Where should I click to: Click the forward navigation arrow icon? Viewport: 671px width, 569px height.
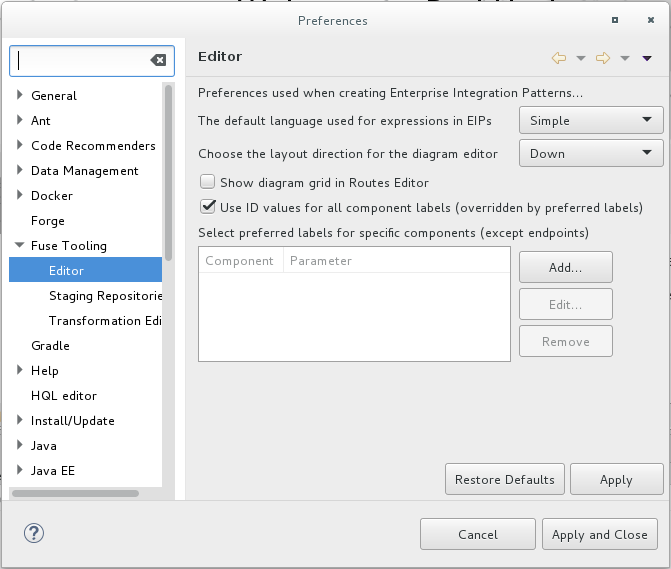(603, 58)
